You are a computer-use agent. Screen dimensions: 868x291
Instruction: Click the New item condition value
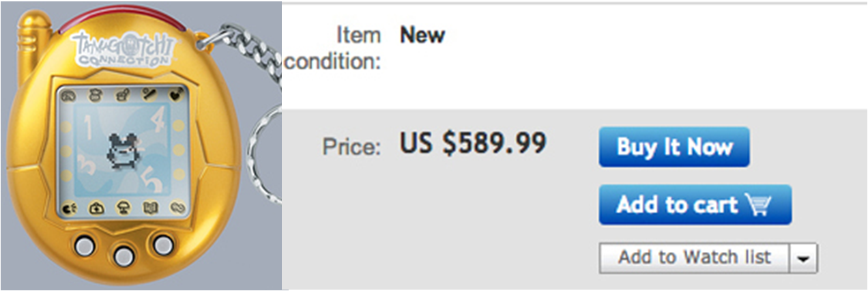tap(422, 33)
